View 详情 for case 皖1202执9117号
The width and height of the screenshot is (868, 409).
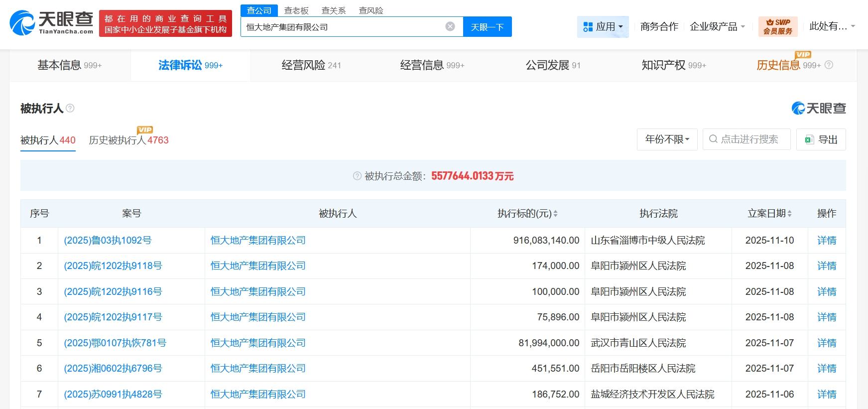pyautogui.click(x=827, y=317)
